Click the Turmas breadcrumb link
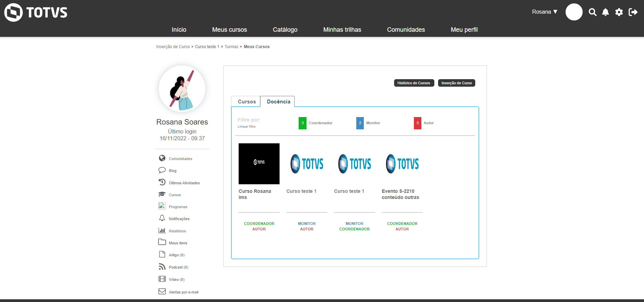Screen dimensions: 644x302 point(231,47)
